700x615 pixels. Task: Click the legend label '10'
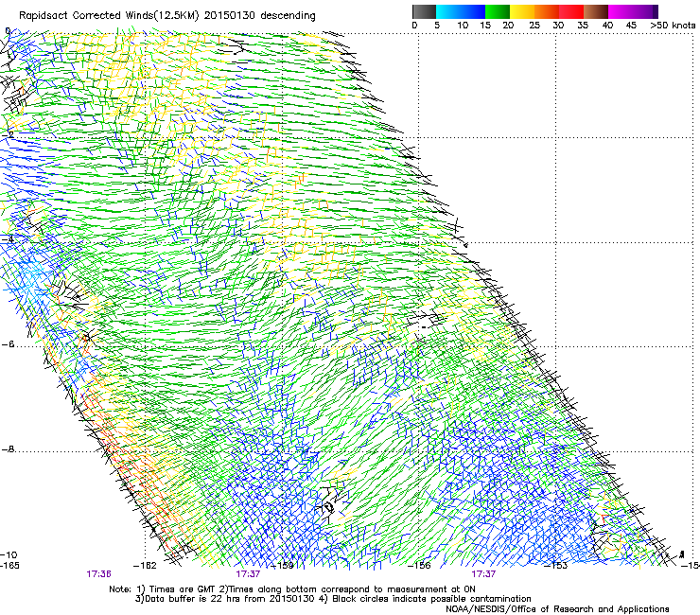[463, 25]
